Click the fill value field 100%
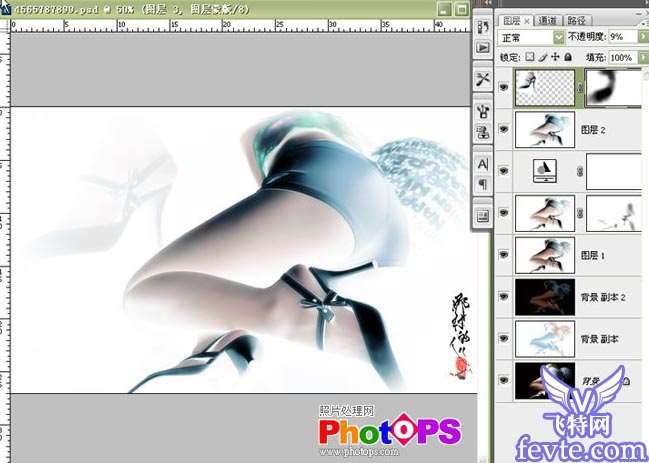The image size is (649, 463). (x=622, y=58)
